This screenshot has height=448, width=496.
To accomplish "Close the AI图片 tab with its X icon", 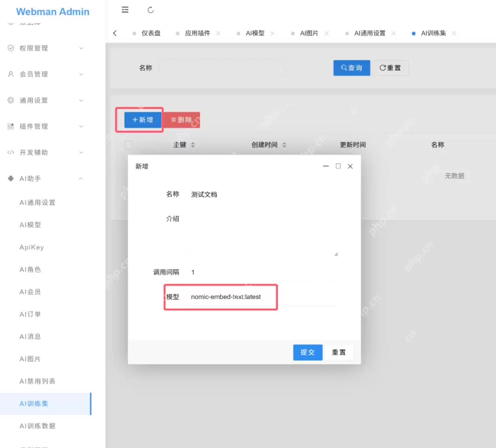I will coord(326,33).
